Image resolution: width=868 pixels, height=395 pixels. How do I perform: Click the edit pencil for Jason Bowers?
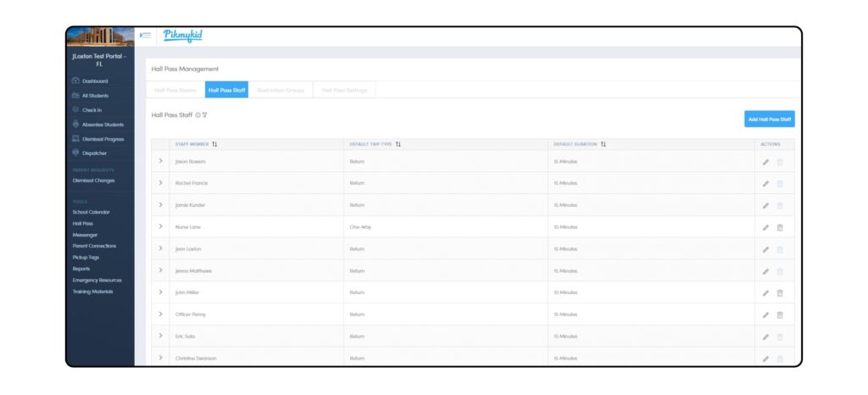tap(765, 161)
